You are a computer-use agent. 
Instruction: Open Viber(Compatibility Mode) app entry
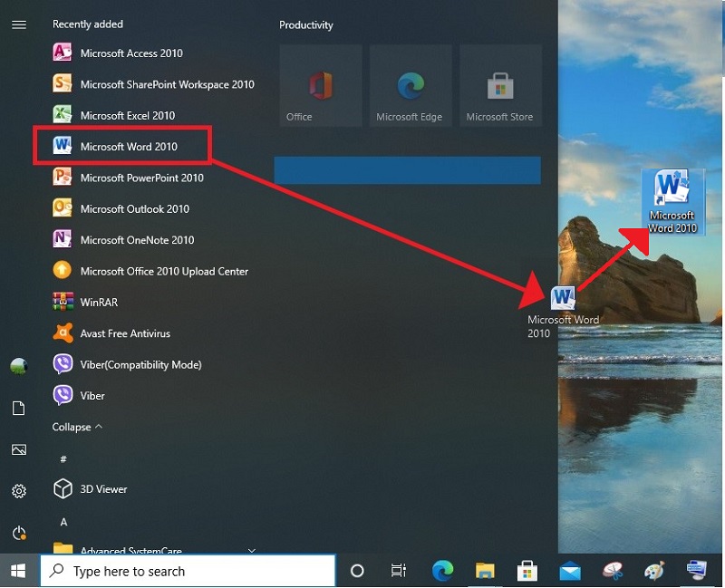pos(140,365)
